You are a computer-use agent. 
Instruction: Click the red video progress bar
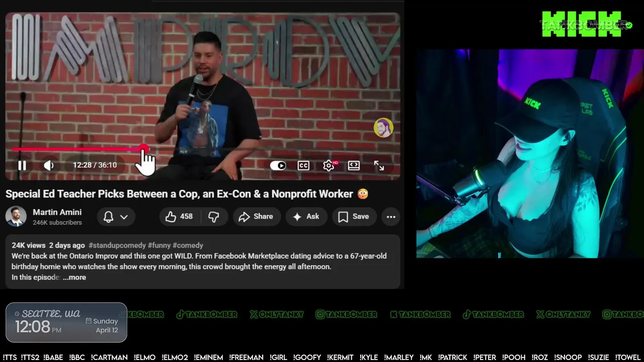78,149
